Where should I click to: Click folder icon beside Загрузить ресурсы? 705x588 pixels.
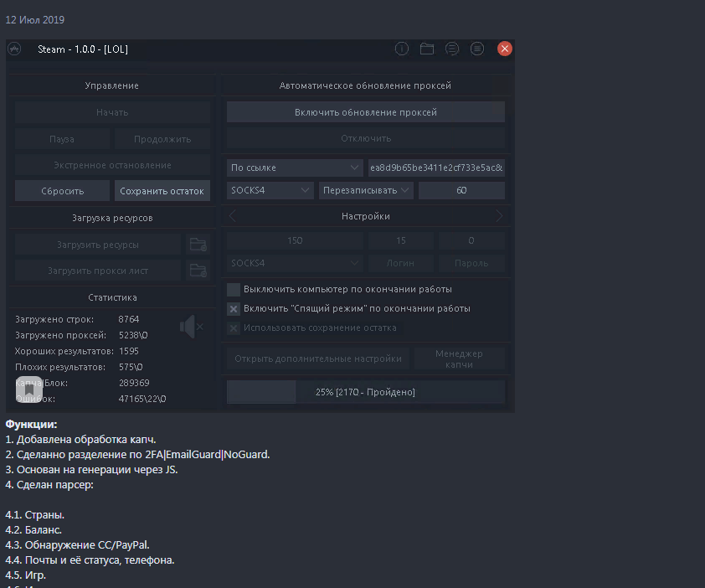198,245
